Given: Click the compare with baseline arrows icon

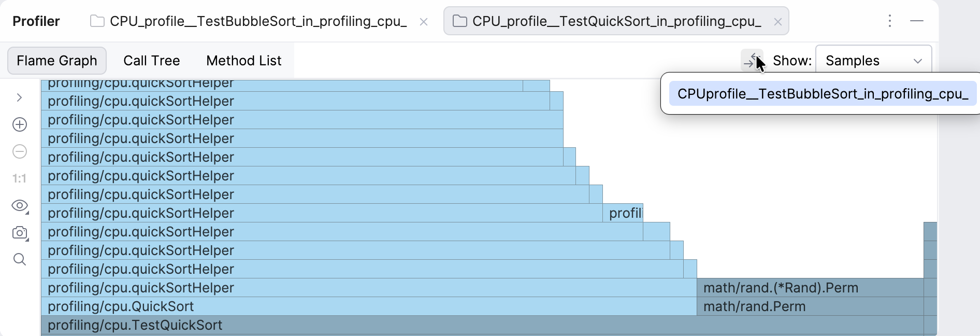Looking at the screenshot, I should [x=751, y=60].
